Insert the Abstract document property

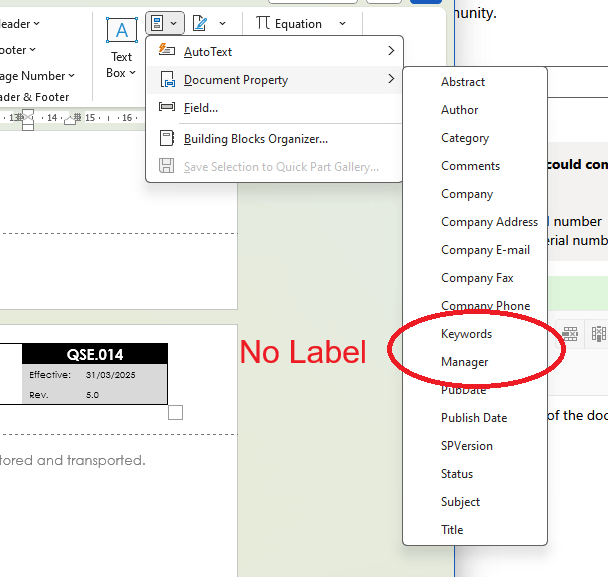coord(475,82)
